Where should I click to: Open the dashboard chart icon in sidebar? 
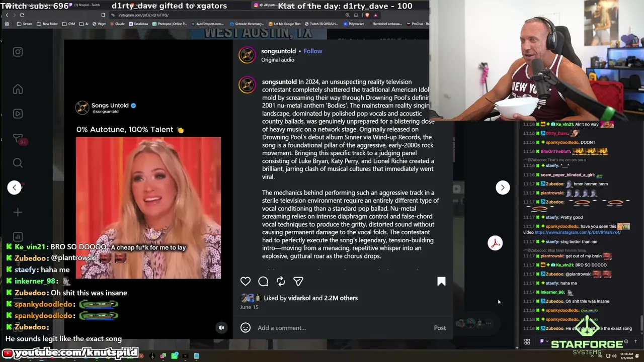(18, 237)
